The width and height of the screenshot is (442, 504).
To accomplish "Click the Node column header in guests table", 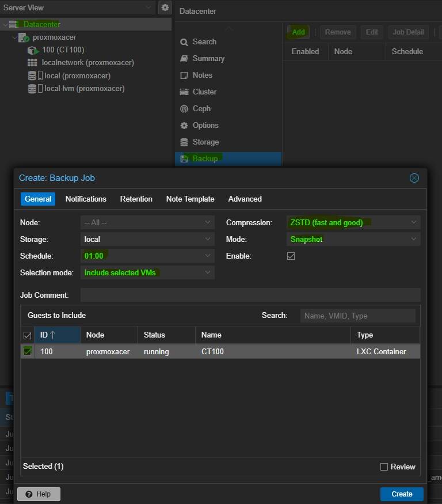I will (109, 335).
